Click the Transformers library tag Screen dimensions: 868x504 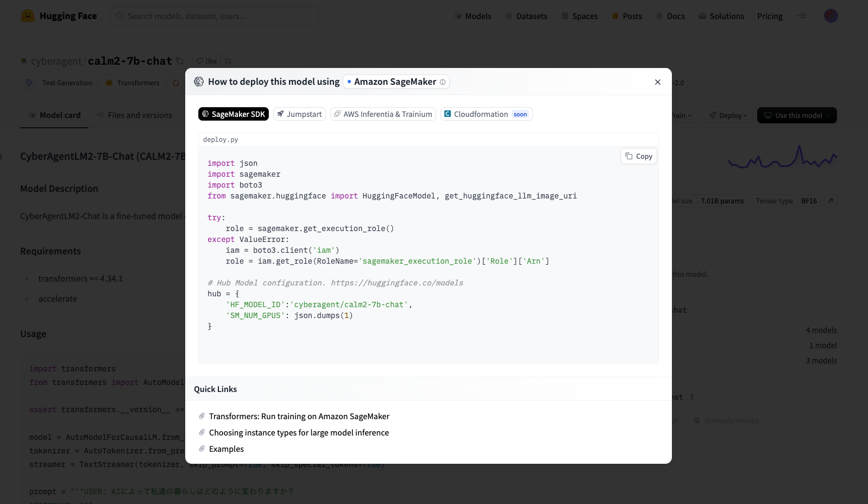click(133, 83)
